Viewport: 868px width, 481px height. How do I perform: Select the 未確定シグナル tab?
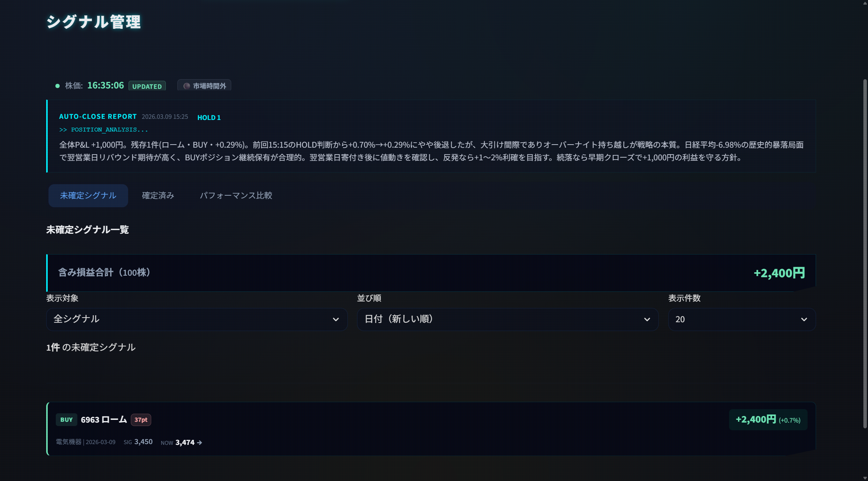(x=88, y=195)
